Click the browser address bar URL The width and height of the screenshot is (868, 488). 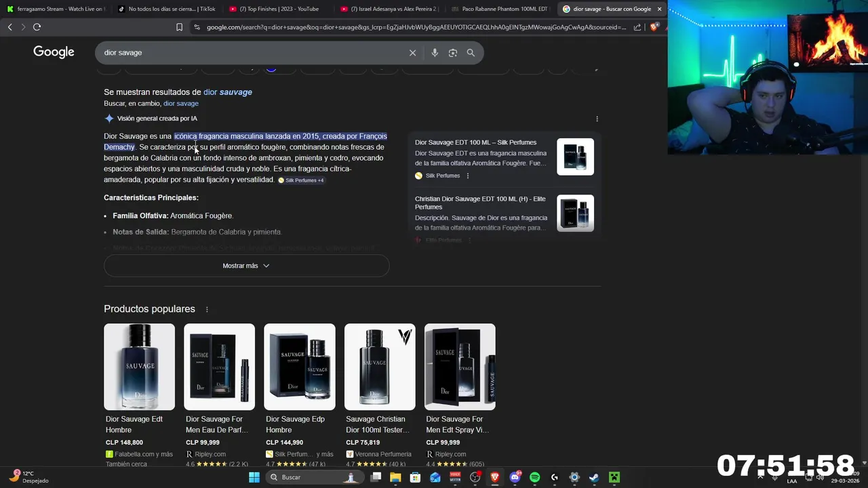(x=416, y=27)
